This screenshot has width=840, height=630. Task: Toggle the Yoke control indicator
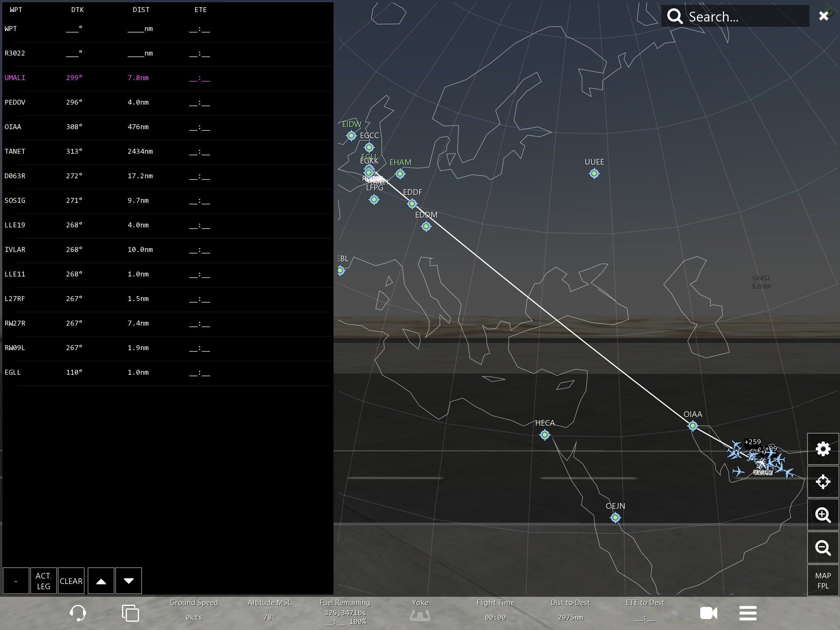pos(420,614)
